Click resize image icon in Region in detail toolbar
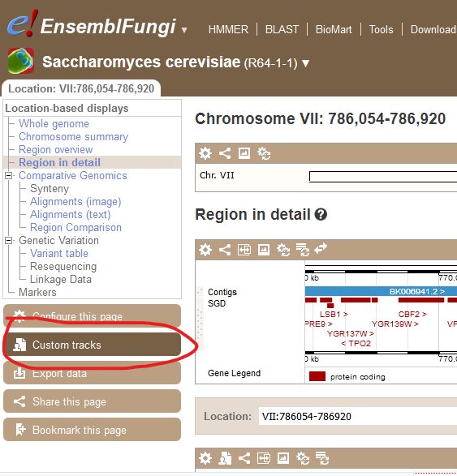This screenshot has height=476, width=457. pos(244,250)
